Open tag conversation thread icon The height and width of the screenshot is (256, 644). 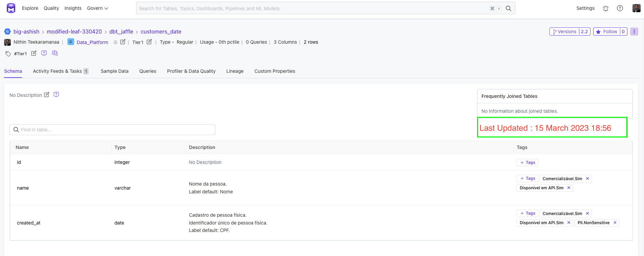[x=55, y=53]
